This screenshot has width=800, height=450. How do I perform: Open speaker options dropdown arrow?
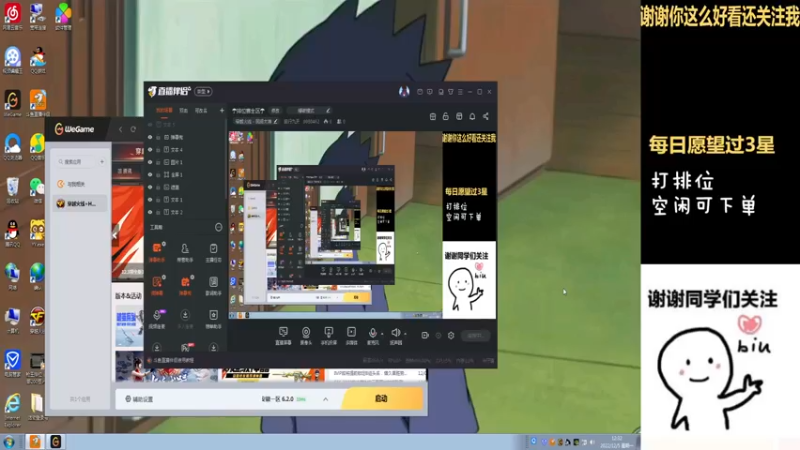405,334
